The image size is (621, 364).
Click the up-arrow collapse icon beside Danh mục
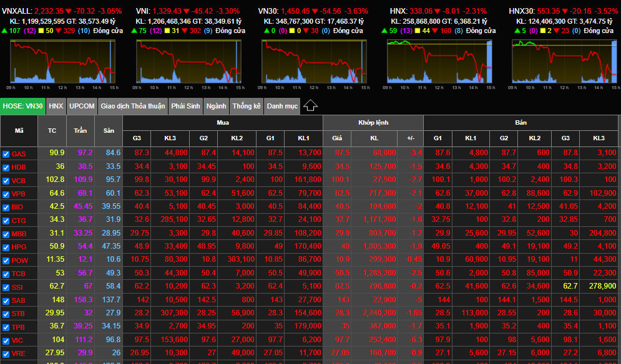click(310, 106)
